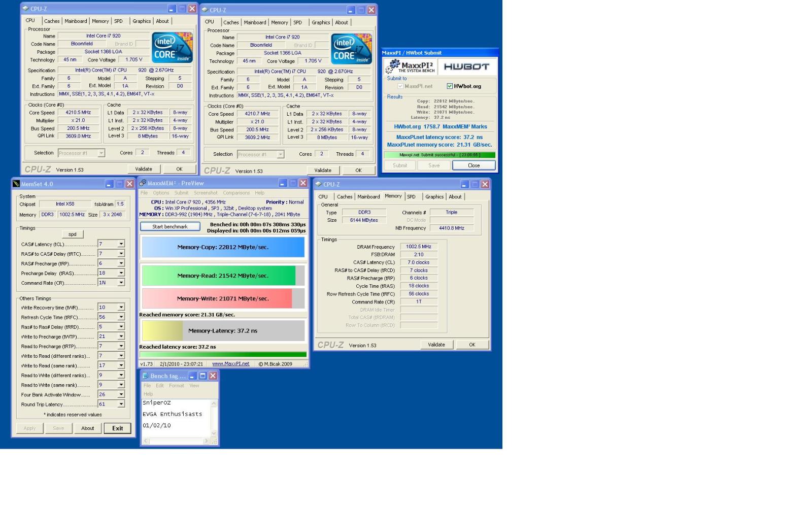Click the green submit successful progress bar
The width and height of the screenshot is (812, 507).
pos(439,155)
